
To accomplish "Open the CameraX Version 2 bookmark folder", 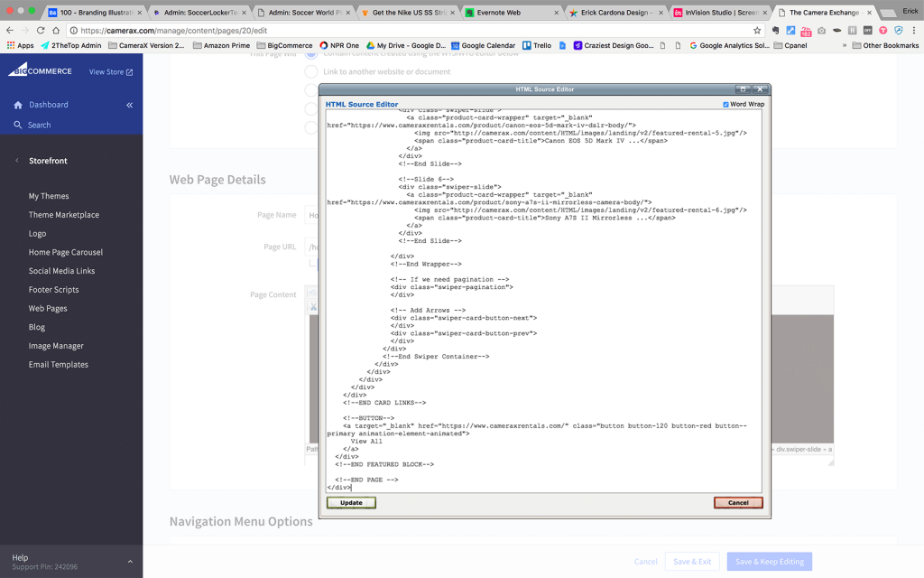I will pyautogui.click(x=146, y=45).
